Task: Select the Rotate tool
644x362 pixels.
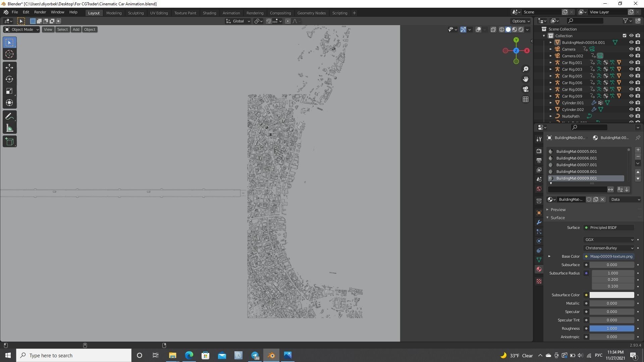Action: pyautogui.click(x=9, y=79)
